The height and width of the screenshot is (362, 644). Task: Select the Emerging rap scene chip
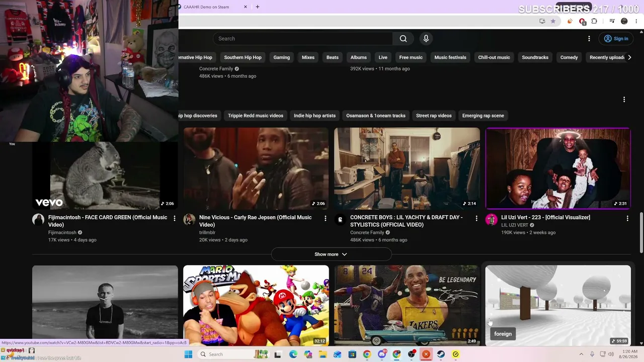click(483, 116)
